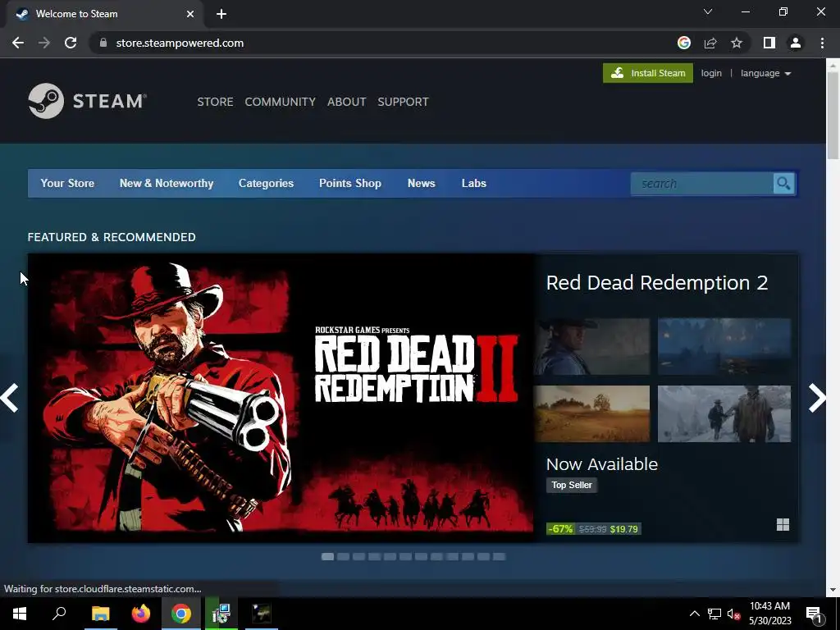
Task: Open the Categories tab
Action: (267, 183)
